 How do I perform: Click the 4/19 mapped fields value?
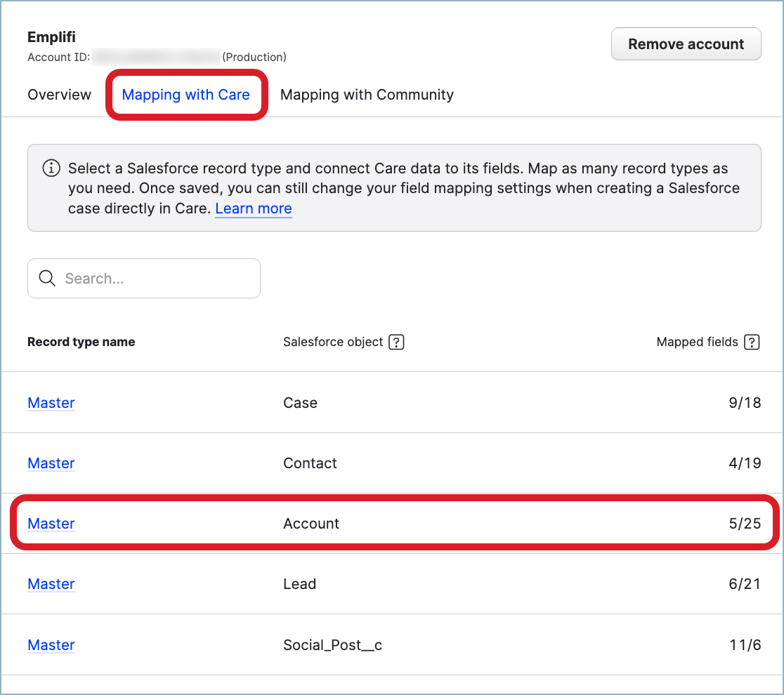pos(745,463)
